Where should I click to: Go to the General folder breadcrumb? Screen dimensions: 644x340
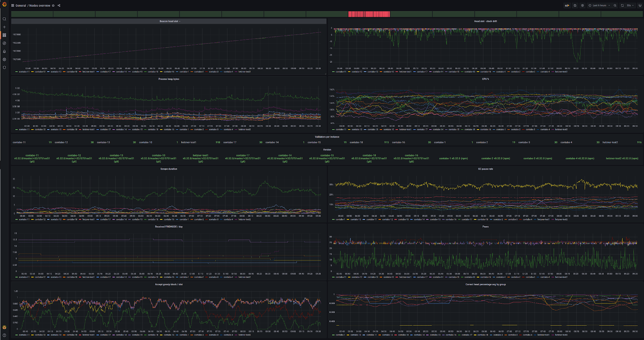pyautogui.click(x=21, y=6)
